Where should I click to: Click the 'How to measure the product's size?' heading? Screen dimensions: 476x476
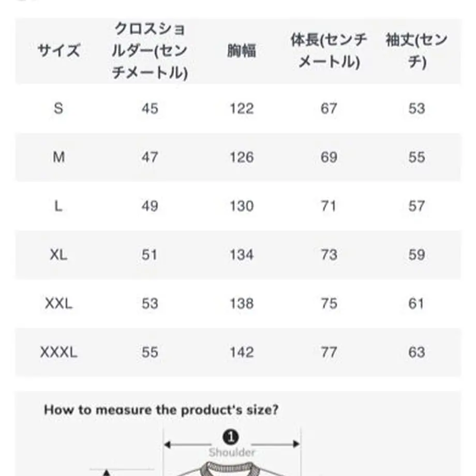[x=161, y=410]
